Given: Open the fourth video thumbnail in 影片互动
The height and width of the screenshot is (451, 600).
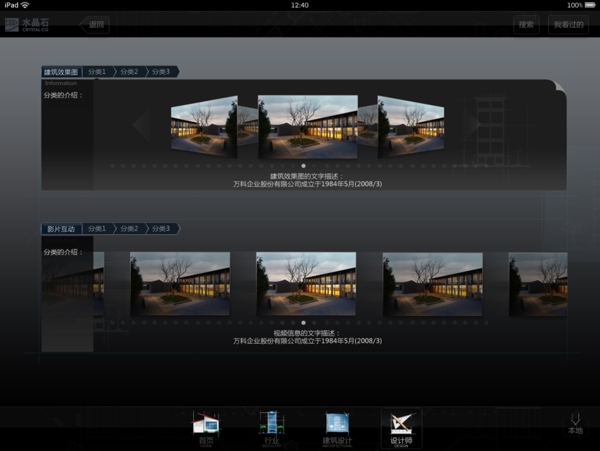Looking at the screenshot, I should (433, 284).
